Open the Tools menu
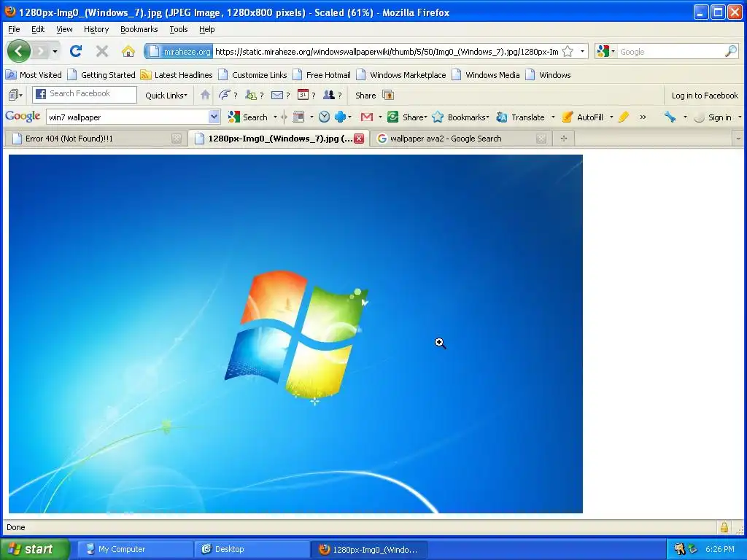The height and width of the screenshot is (560, 747). pyautogui.click(x=179, y=29)
